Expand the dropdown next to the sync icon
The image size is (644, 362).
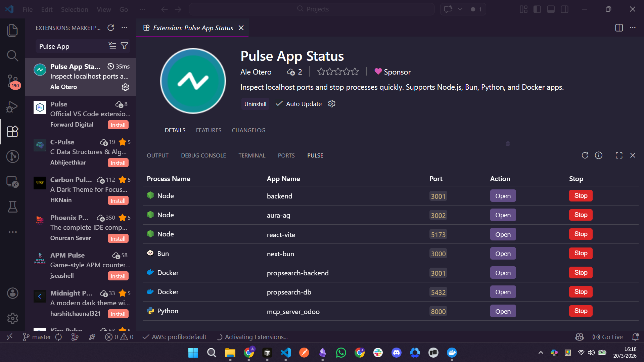pos(460,9)
